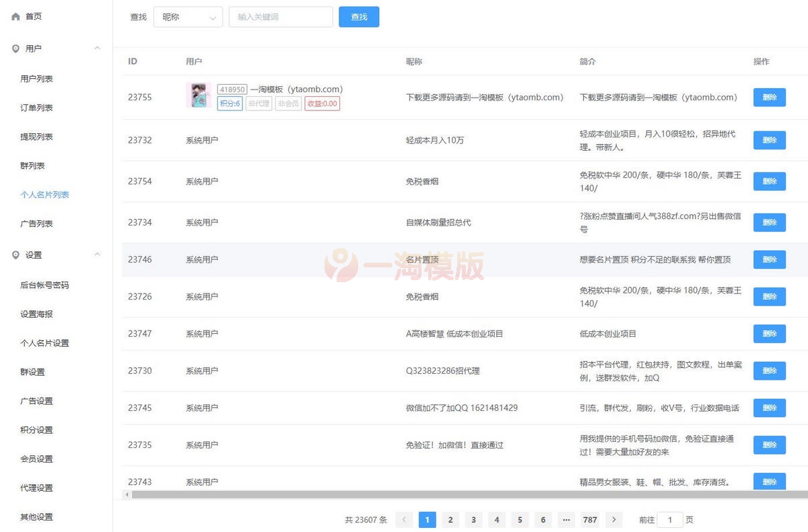The height and width of the screenshot is (532, 808).
Task: Click the pin icon beside the 设置 section
Action: click(x=15, y=255)
